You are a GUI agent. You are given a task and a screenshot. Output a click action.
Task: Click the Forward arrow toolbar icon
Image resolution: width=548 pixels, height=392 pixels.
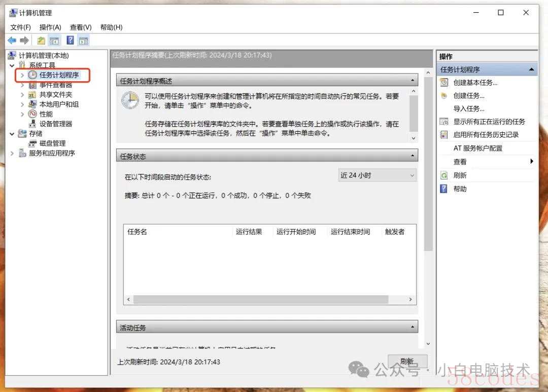click(x=24, y=41)
